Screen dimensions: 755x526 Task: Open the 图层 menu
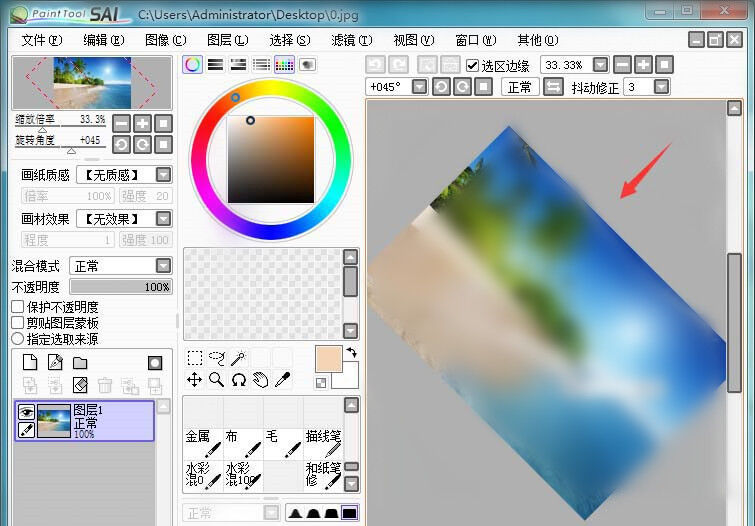click(227, 40)
